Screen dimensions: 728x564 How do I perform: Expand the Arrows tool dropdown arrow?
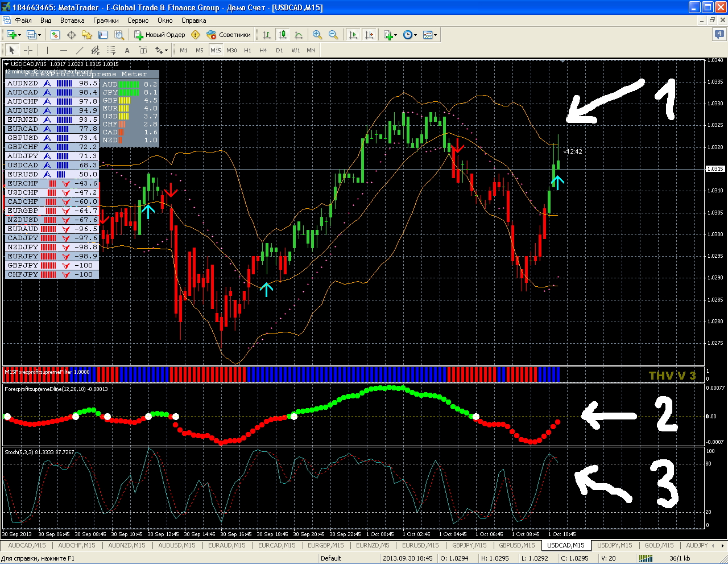tap(166, 50)
